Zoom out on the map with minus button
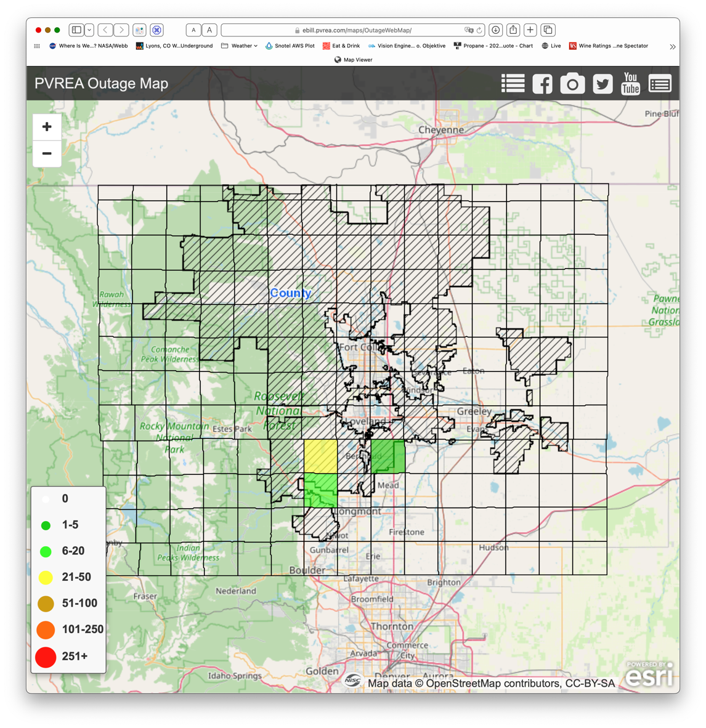706x728 pixels. point(47,153)
